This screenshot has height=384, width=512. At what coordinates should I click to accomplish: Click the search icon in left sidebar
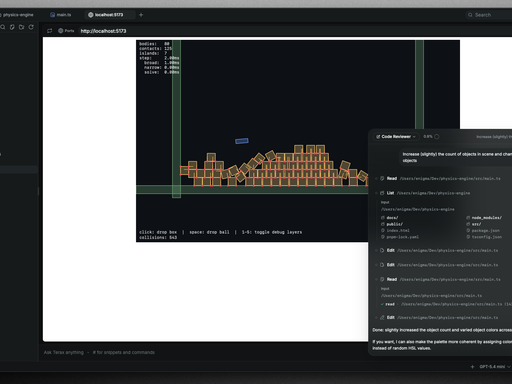click(3, 27)
